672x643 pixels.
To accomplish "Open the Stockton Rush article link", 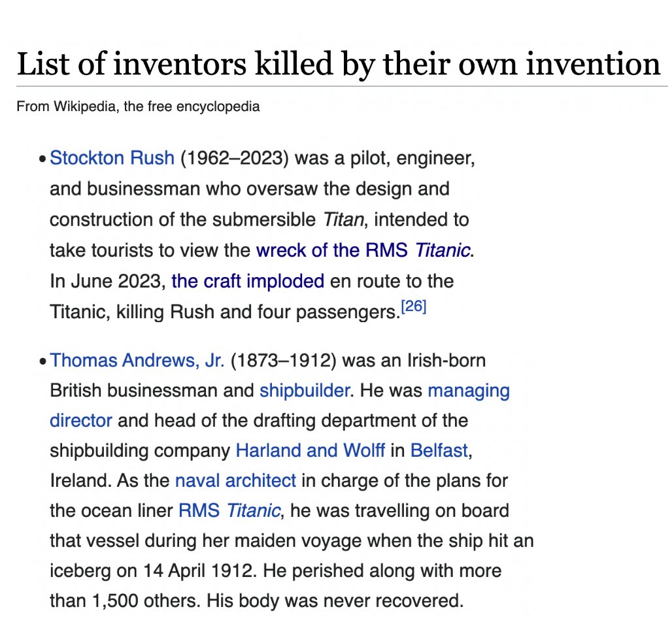I will 112,158.
